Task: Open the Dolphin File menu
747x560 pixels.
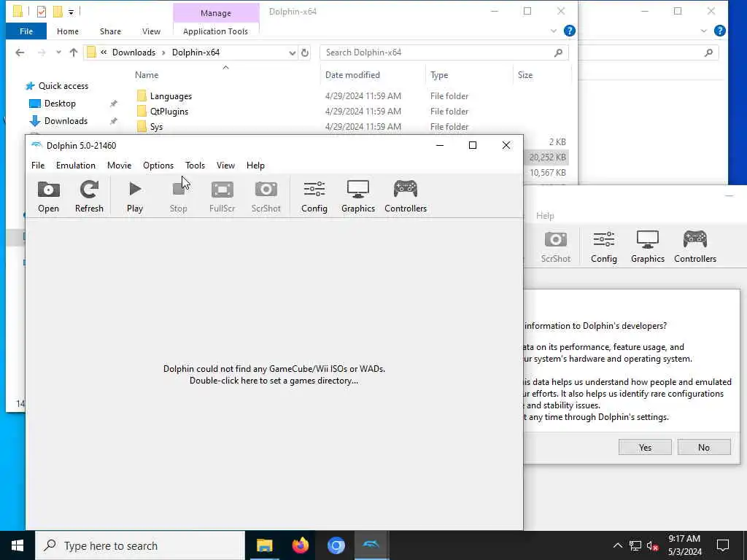Action: click(38, 166)
